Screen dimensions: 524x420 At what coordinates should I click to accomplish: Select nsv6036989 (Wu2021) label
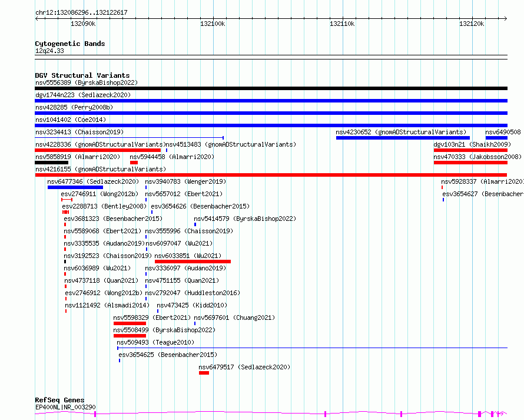click(x=97, y=268)
